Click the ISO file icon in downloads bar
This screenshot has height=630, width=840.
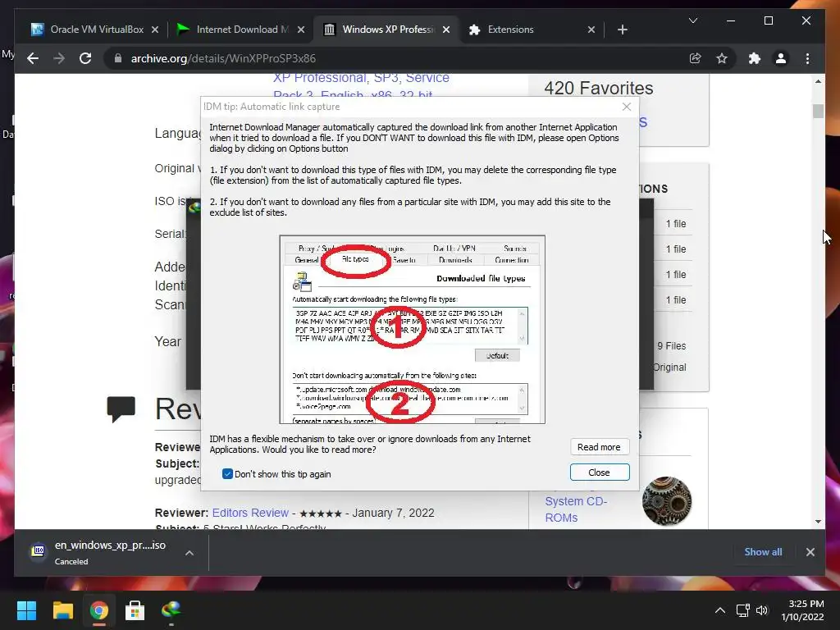[x=39, y=550]
